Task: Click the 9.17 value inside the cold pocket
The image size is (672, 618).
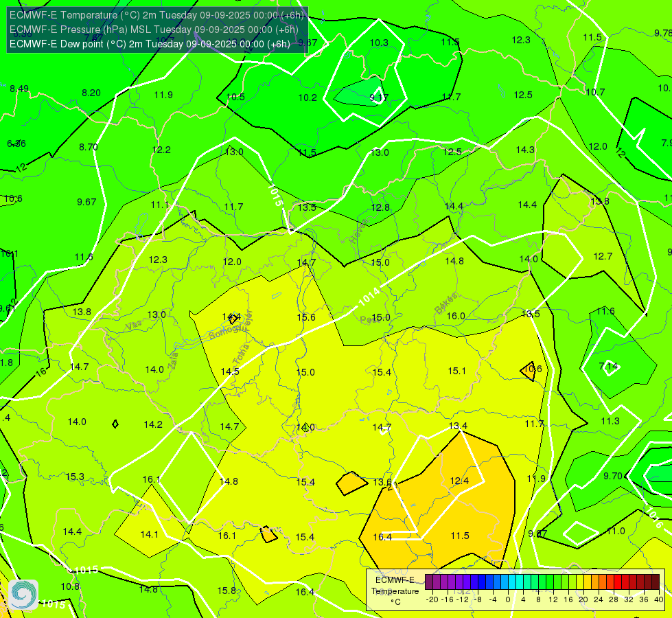Action: coord(379,98)
